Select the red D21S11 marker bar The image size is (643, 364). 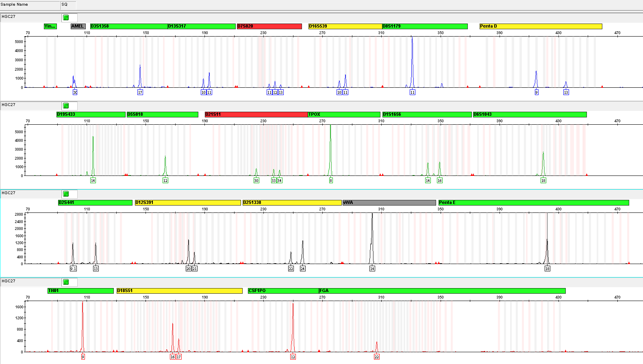(256, 115)
